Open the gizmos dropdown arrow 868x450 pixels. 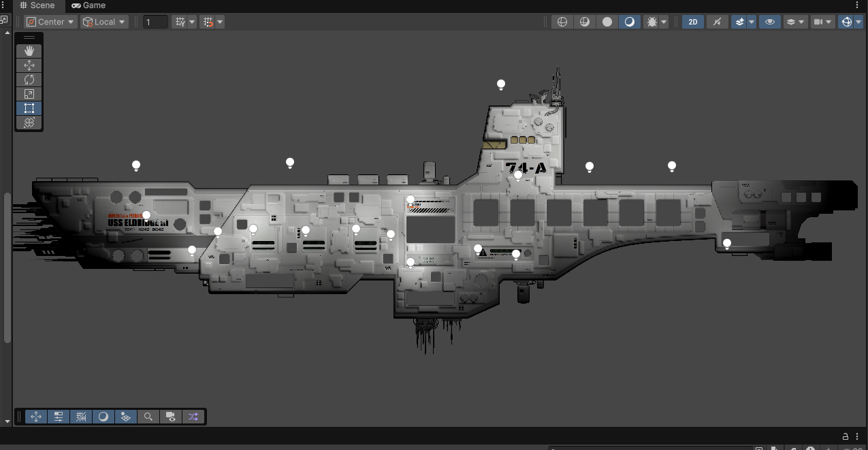(858, 22)
